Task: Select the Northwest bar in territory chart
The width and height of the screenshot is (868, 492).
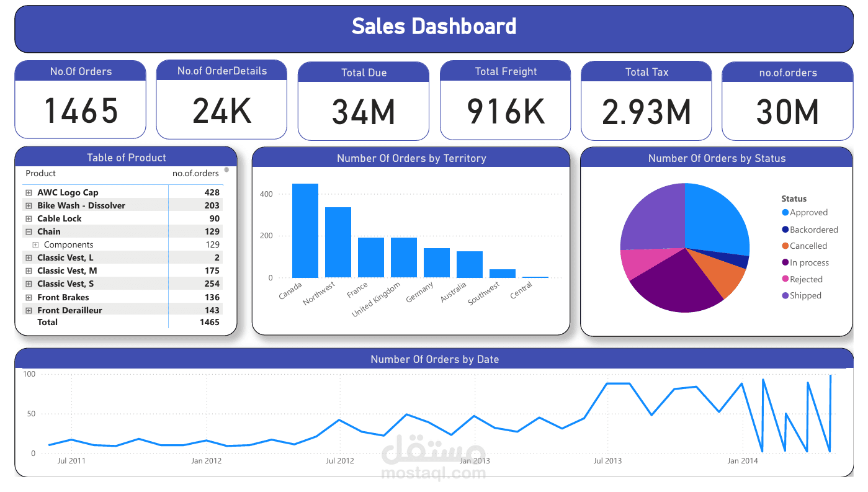Action: click(x=338, y=243)
